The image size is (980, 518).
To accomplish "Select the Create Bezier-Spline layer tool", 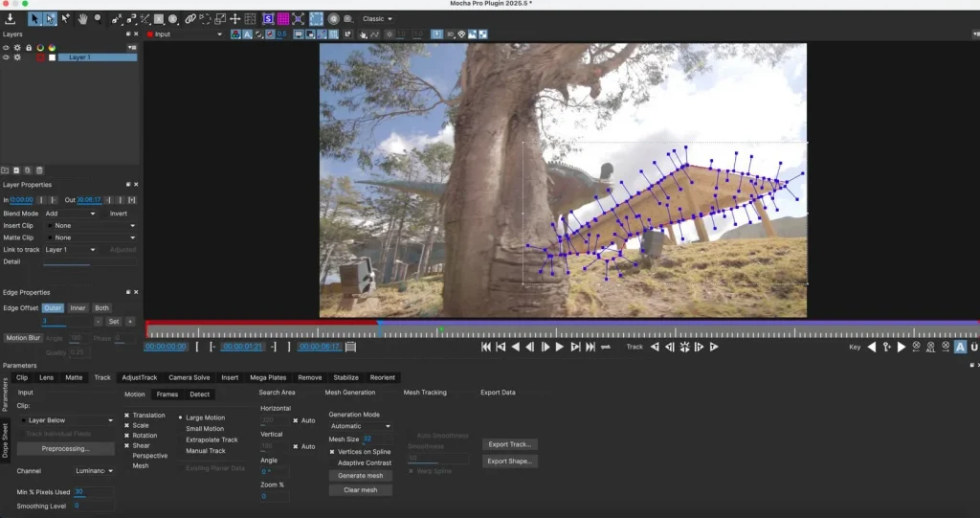I will pos(130,19).
